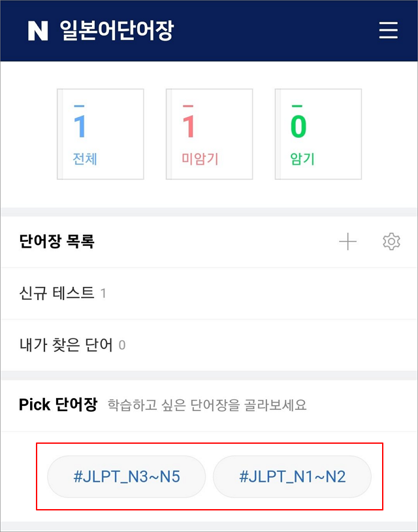Open the 내가 찾은 단어 wordbook
The image size is (418, 532).
(x=66, y=344)
